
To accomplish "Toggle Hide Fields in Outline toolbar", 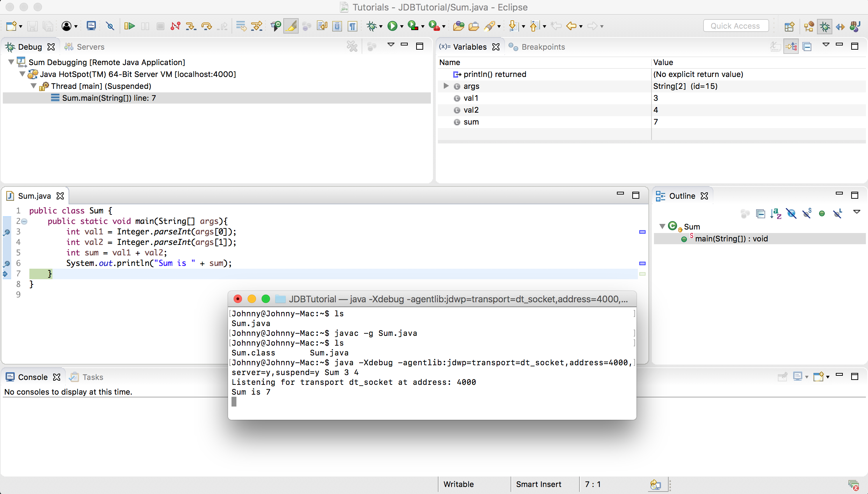I will click(x=791, y=213).
